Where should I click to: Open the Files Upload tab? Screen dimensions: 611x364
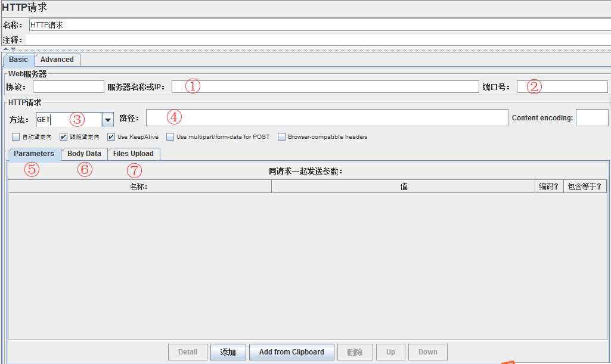click(x=134, y=154)
